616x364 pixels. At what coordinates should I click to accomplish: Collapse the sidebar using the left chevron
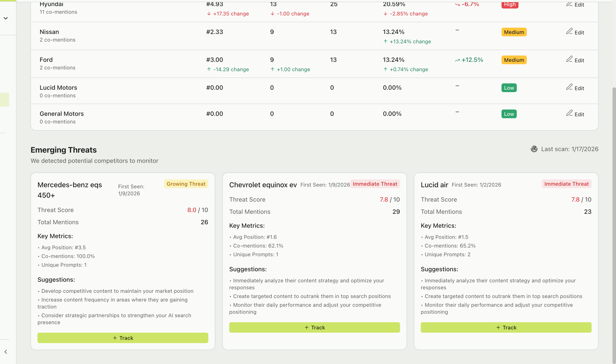click(5, 352)
